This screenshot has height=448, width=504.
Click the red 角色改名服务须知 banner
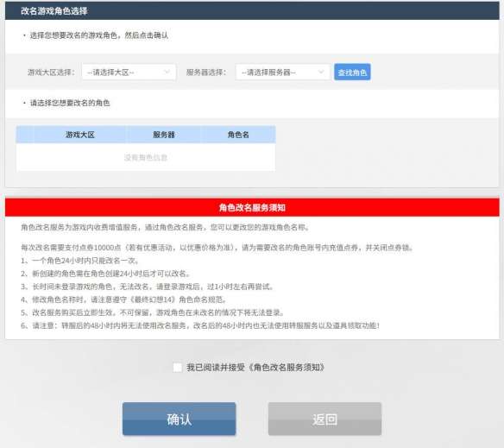(252, 207)
